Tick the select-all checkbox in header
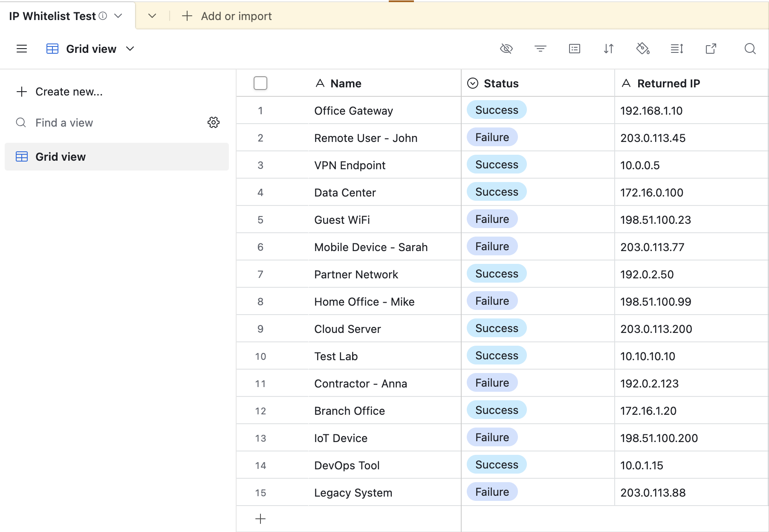This screenshot has height=532, width=769. pos(260,83)
